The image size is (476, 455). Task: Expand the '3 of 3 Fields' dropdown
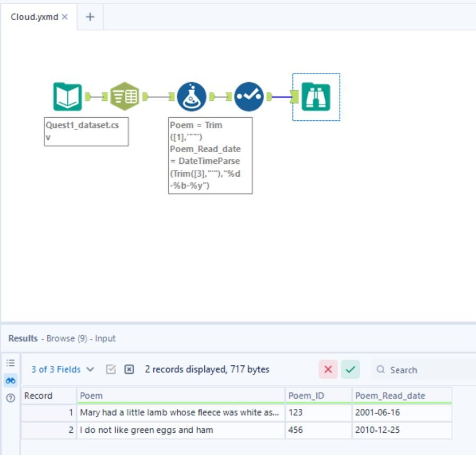point(62,370)
